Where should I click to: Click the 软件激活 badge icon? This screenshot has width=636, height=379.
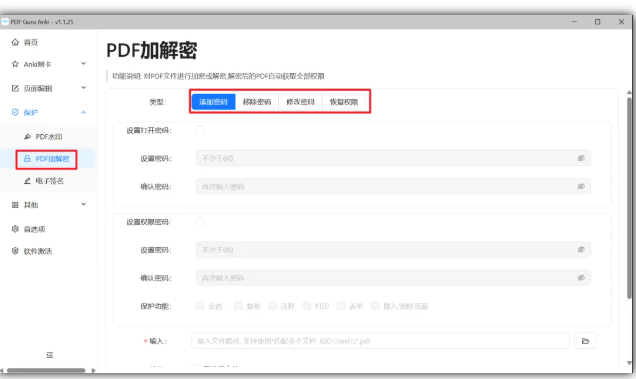tap(15, 251)
